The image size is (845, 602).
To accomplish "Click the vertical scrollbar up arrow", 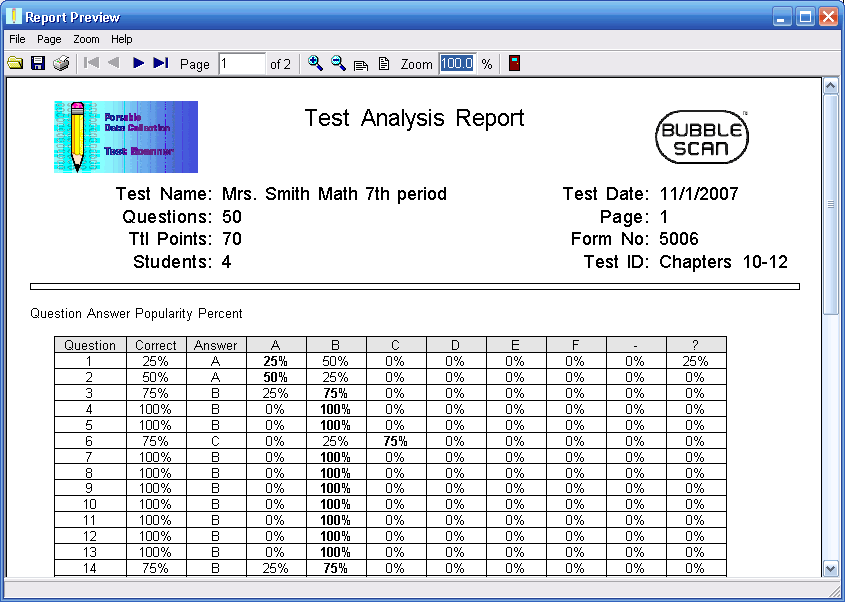I will 831,86.
